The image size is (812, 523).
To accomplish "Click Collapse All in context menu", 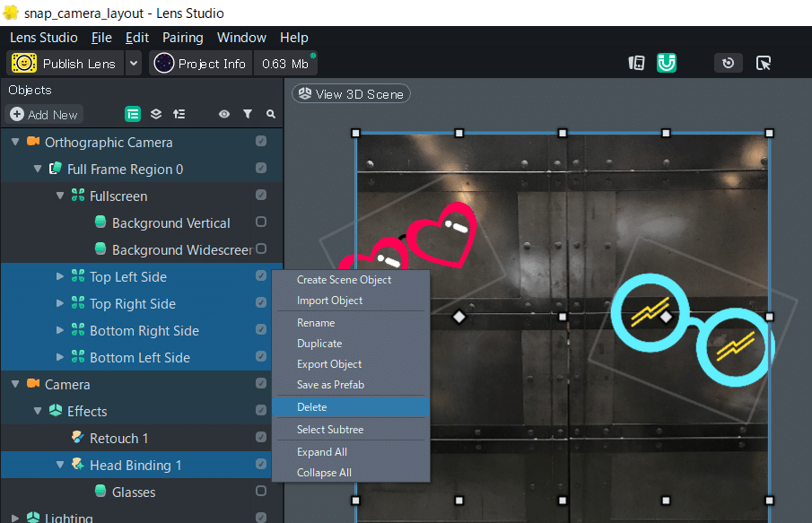I will click(x=351, y=472).
